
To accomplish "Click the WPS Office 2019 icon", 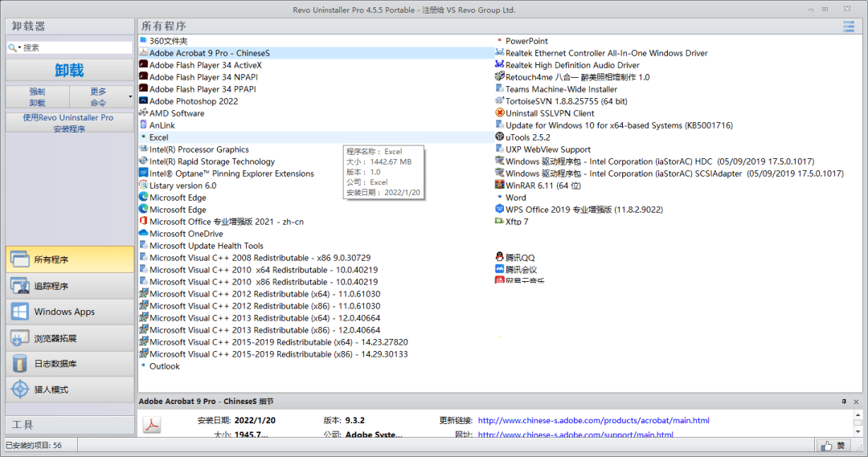I will (499, 209).
